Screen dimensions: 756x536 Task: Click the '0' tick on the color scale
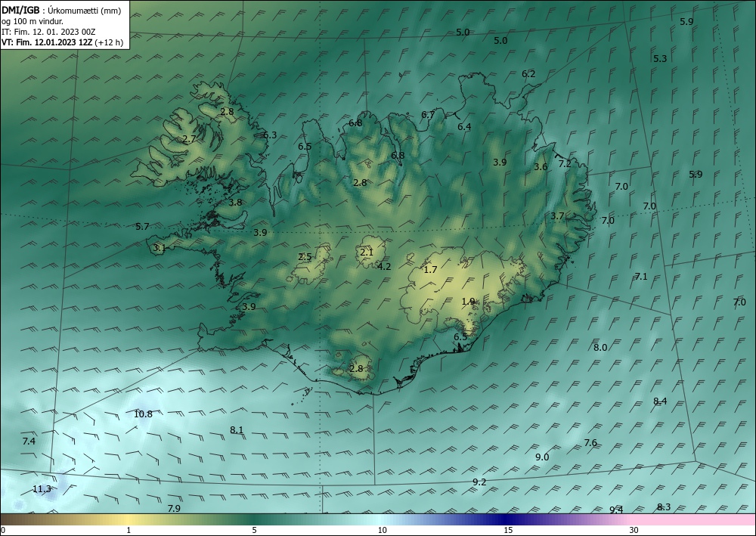pyautogui.click(x=3, y=531)
